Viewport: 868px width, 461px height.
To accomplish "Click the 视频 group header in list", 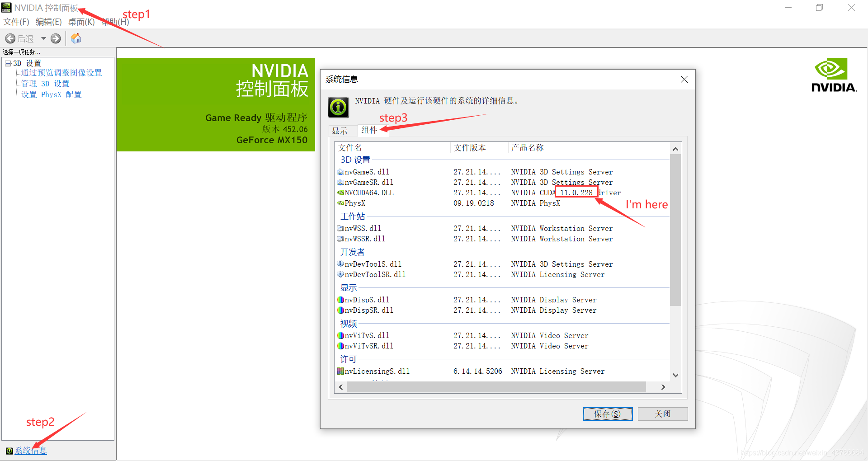I will coord(349,324).
